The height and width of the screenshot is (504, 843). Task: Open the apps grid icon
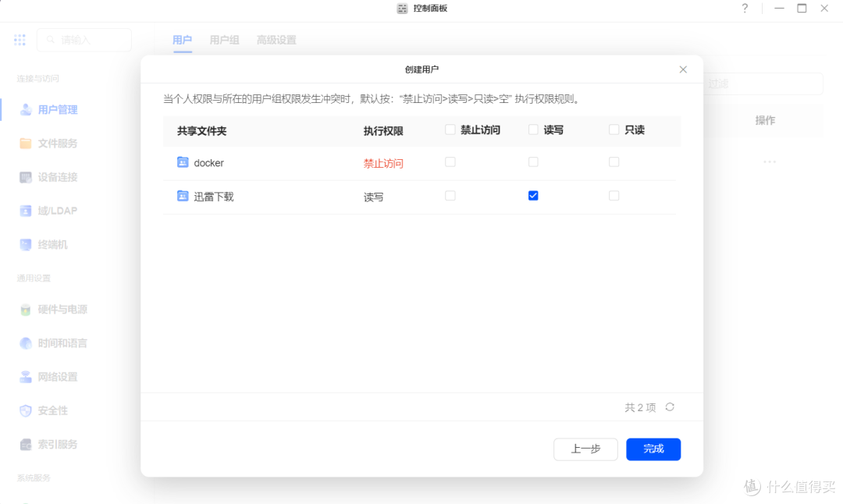pyautogui.click(x=20, y=40)
